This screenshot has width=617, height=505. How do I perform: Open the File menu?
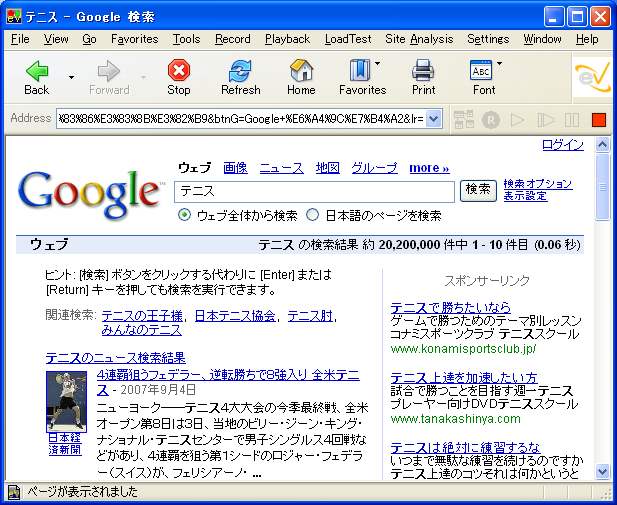click(x=20, y=39)
